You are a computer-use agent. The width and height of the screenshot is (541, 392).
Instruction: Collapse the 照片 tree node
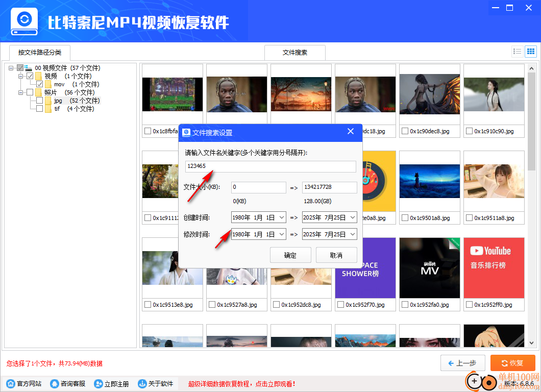coord(21,92)
